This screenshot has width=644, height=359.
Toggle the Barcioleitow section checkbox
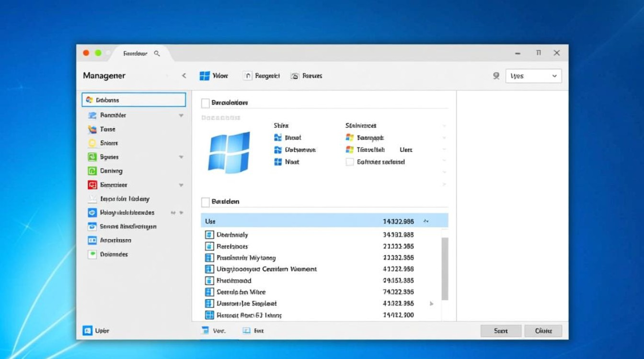tap(205, 103)
